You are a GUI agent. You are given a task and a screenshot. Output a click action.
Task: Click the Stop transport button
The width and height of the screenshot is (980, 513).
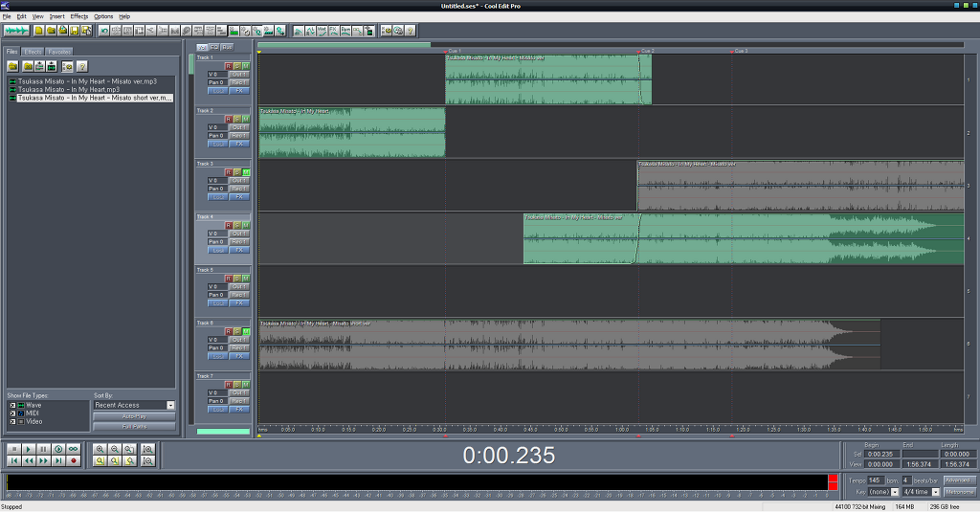[14, 448]
